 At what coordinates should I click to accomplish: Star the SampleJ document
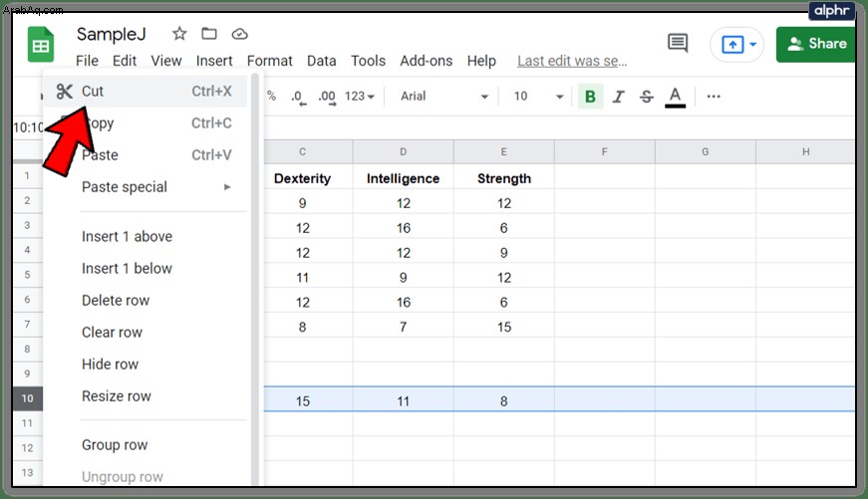click(179, 34)
